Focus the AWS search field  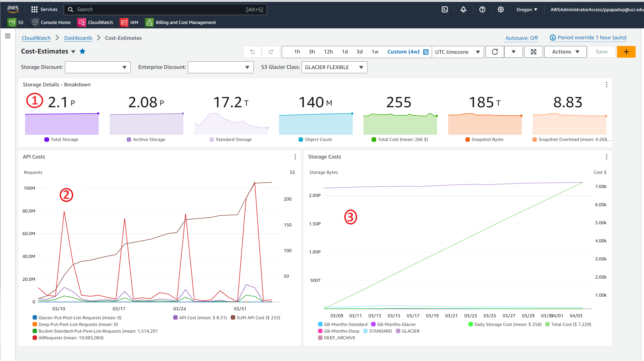(165, 9)
